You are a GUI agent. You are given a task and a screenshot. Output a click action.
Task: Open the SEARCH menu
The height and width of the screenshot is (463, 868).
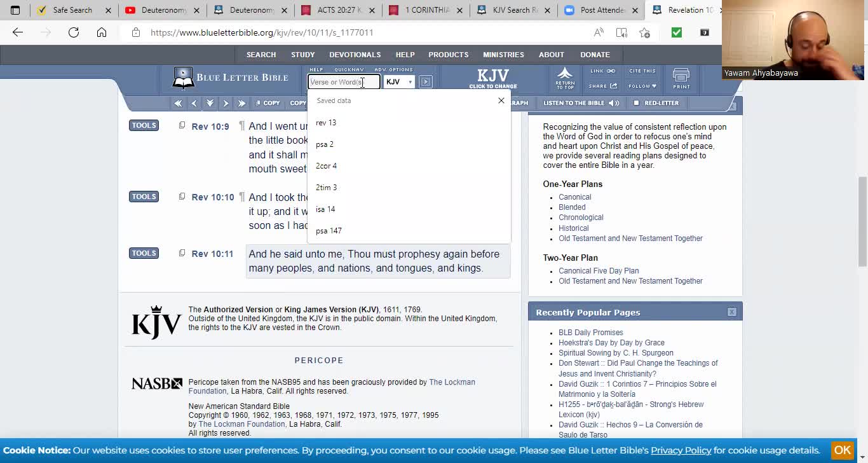[x=261, y=55]
